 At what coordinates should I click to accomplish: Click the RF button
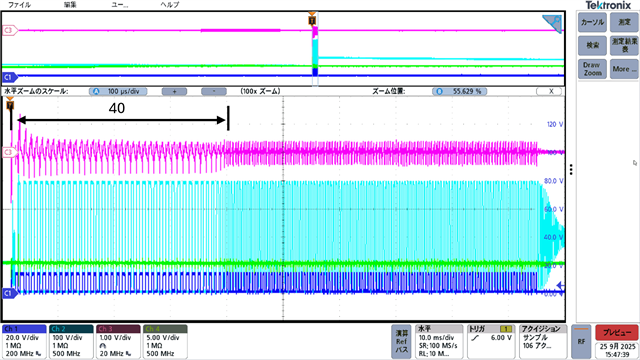tap(581, 342)
